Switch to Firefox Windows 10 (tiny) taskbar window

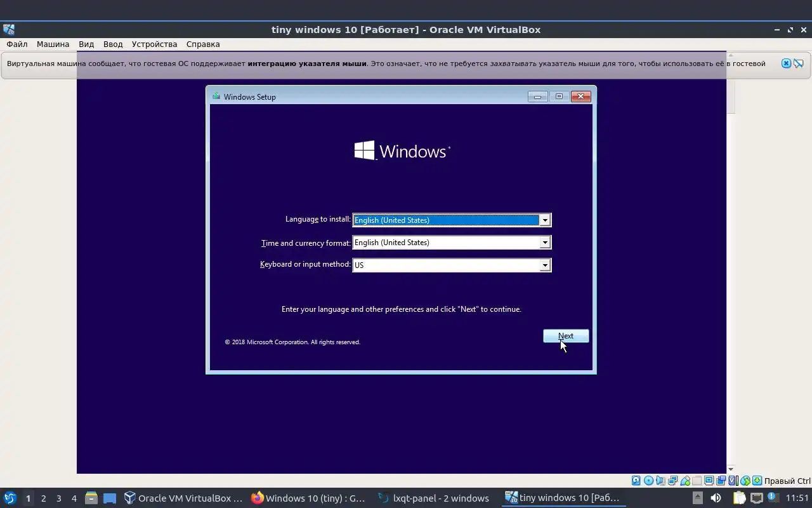click(309, 498)
